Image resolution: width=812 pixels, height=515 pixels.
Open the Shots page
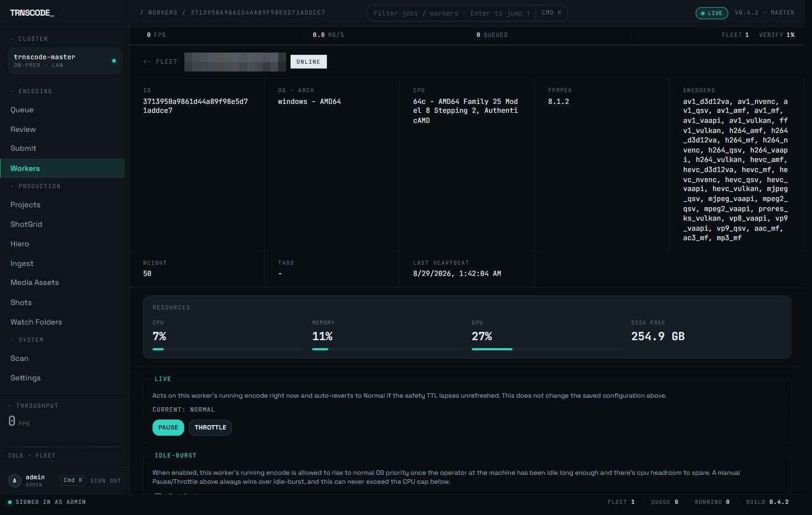(62, 303)
